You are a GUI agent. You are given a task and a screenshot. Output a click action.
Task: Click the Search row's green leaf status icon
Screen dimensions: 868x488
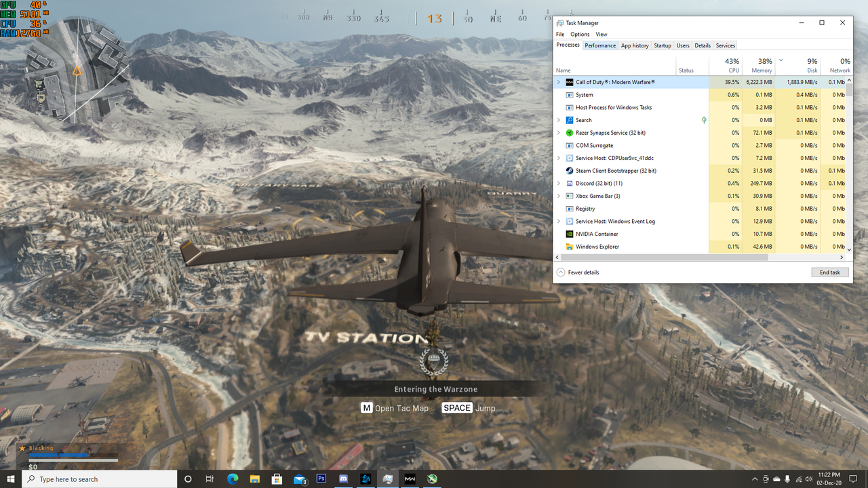pyautogui.click(x=704, y=120)
